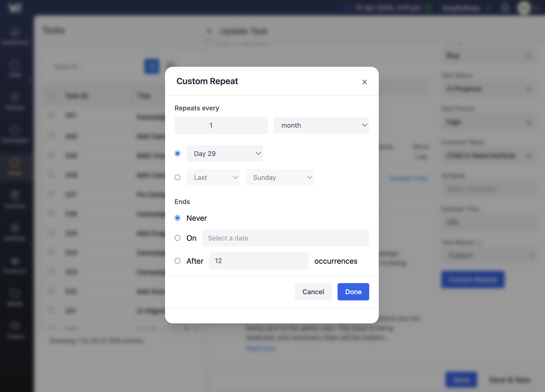Click the Done button

(353, 292)
